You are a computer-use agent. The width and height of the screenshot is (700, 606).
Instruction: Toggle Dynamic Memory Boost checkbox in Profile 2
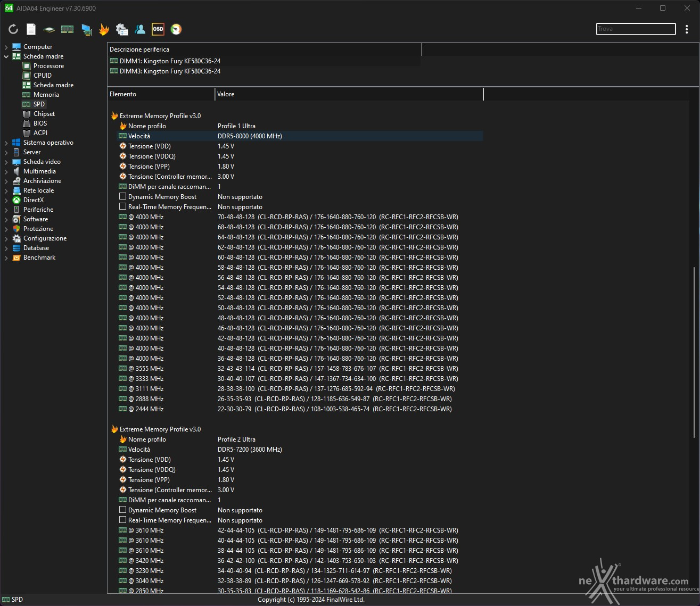click(122, 510)
